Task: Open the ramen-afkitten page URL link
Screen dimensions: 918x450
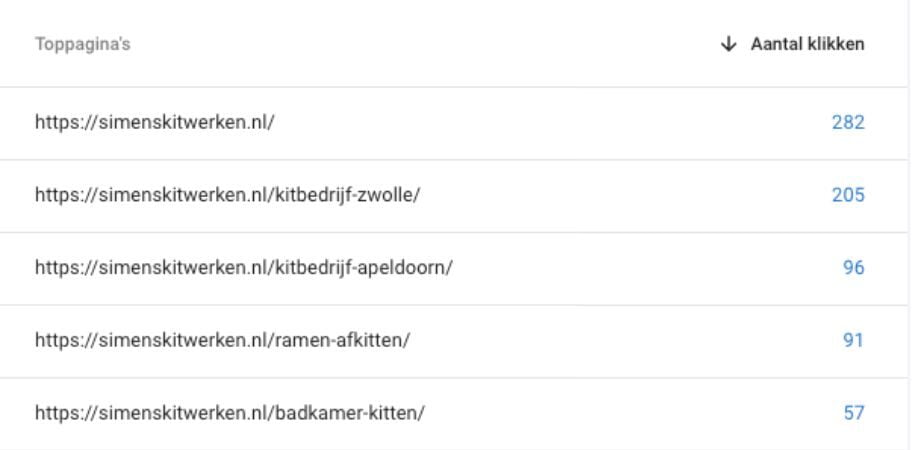Action: (222, 340)
